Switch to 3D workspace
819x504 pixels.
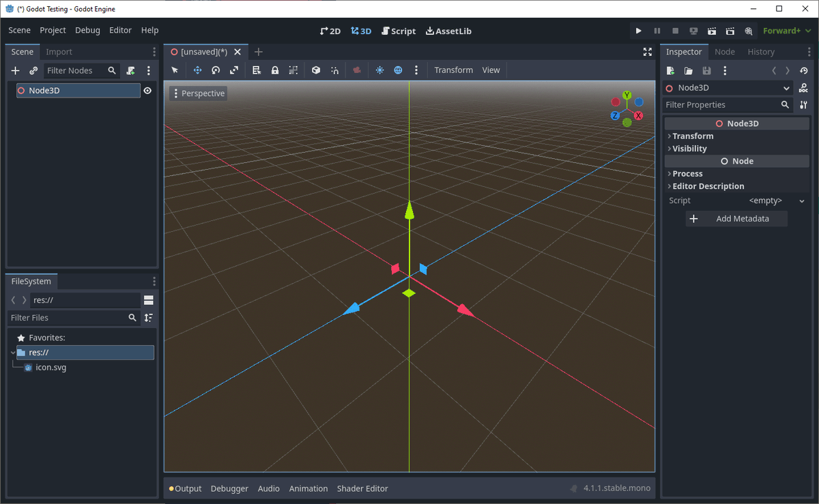point(361,31)
